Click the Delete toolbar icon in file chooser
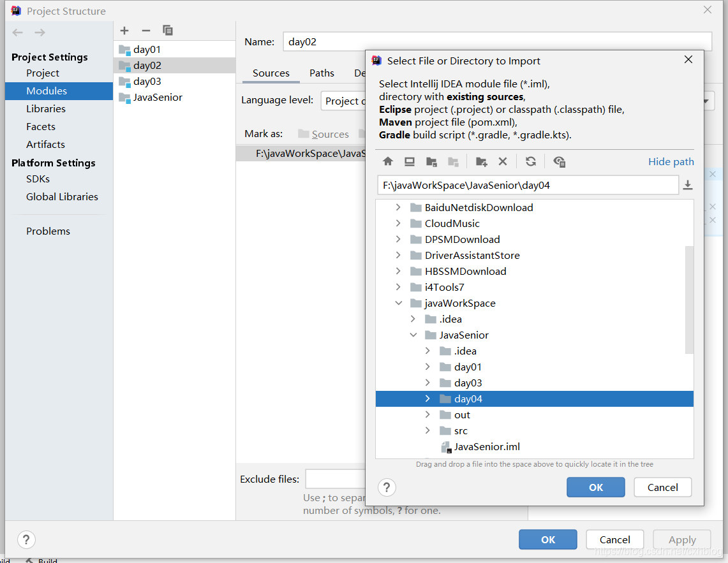Image resolution: width=728 pixels, height=563 pixels. click(503, 161)
